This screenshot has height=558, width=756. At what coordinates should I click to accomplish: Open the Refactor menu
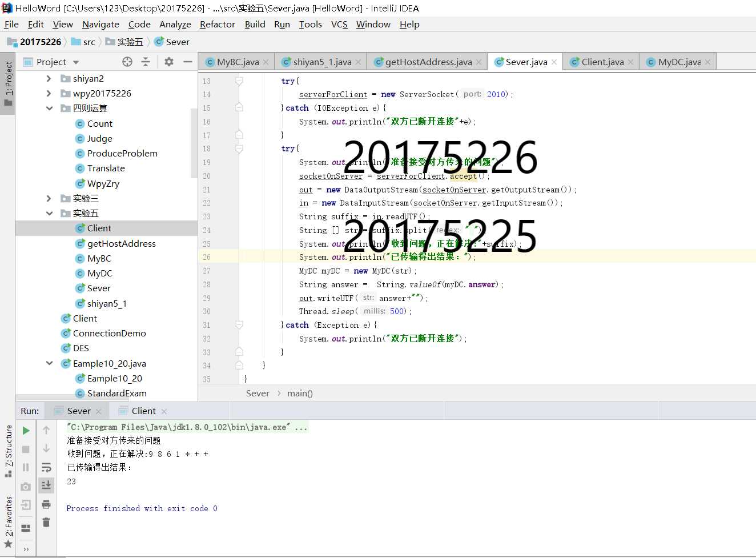tap(217, 24)
